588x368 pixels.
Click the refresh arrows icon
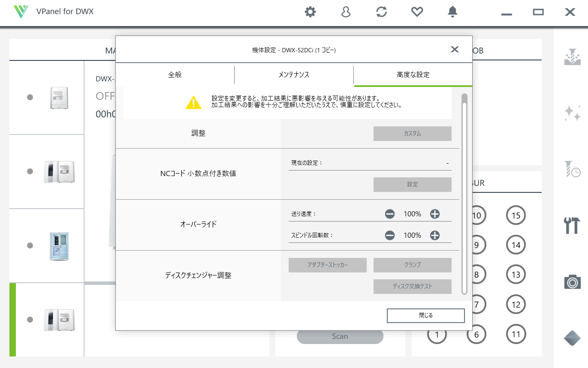pos(381,12)
